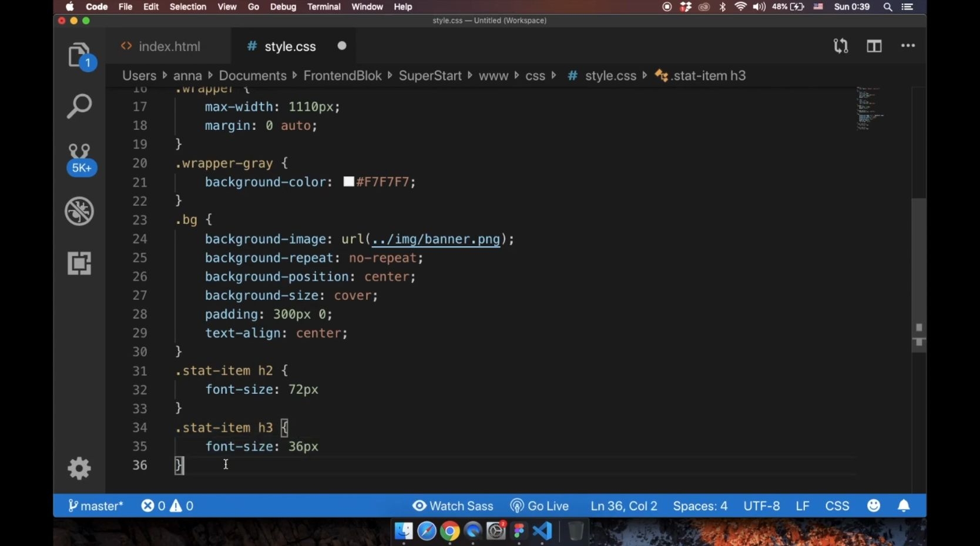Open the More Actions ellipsis menu
The width and height of the screenshot is (980, 546).
pos(908,46)
